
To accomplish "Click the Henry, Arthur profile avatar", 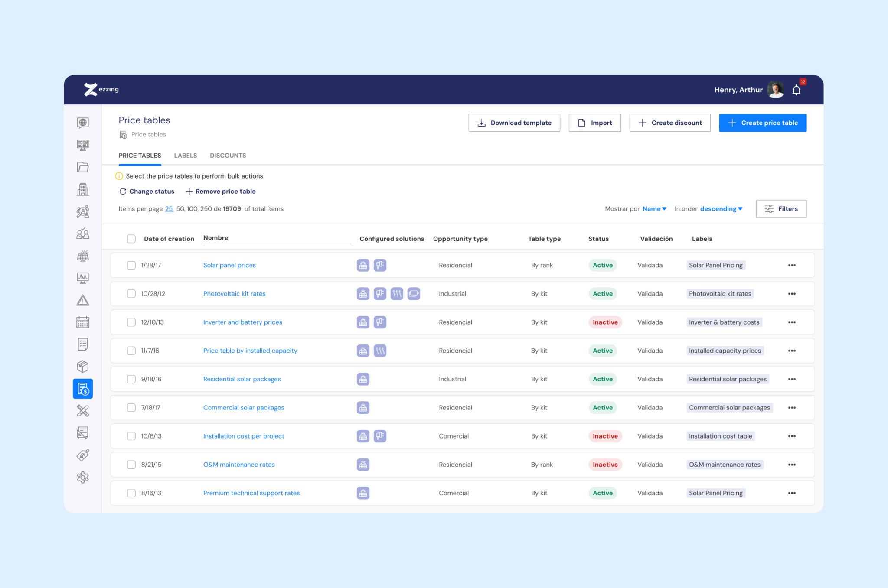I will pyautogui.click(x=775, y=90).
